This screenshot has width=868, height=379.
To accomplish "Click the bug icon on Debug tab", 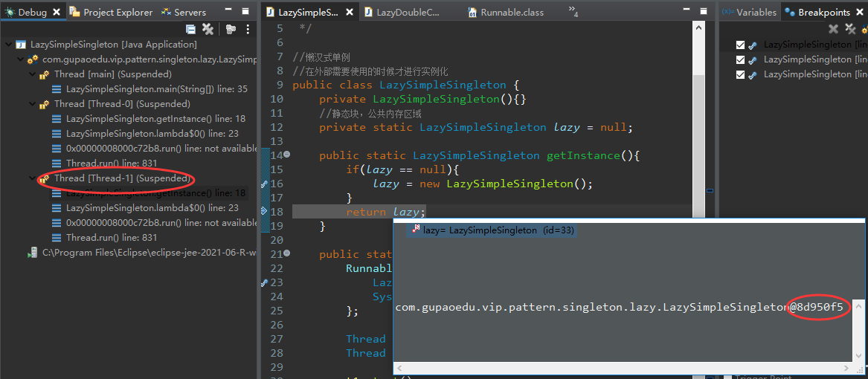I will coord(10,12).
